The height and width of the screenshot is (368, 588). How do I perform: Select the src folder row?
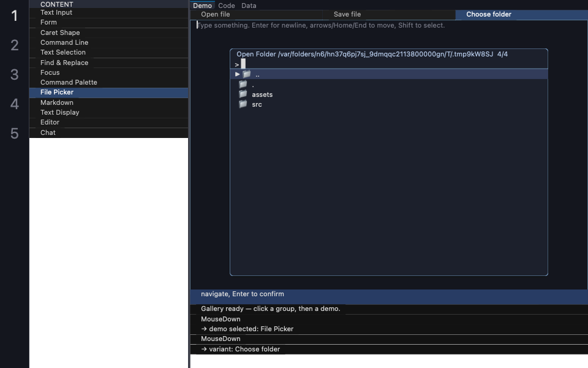click(389, 104)
